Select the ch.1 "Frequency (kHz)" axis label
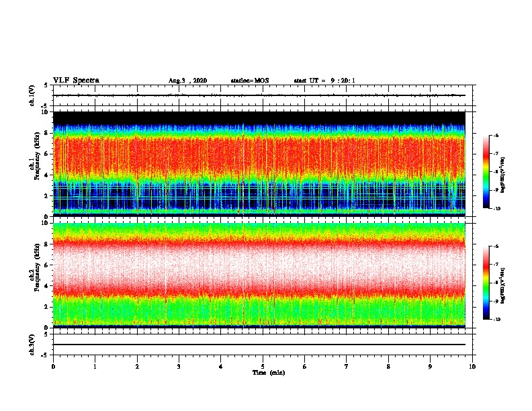The width and height of the screenshot is (532, 411). click(x=37, y=156)
